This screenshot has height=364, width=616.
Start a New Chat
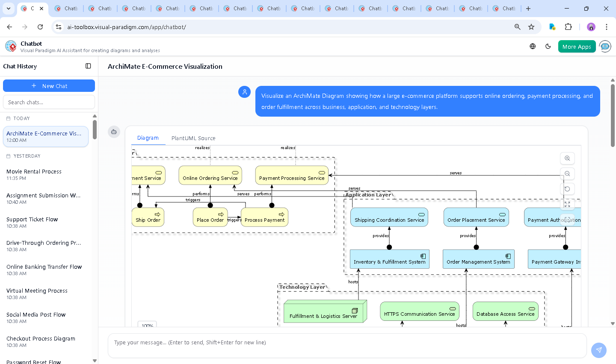tap(49, 86)
